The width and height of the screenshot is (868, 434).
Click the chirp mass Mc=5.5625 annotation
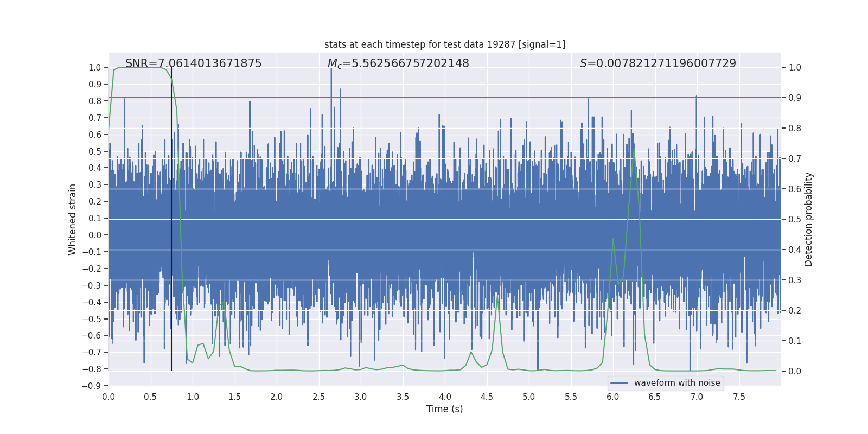(398, 63)
